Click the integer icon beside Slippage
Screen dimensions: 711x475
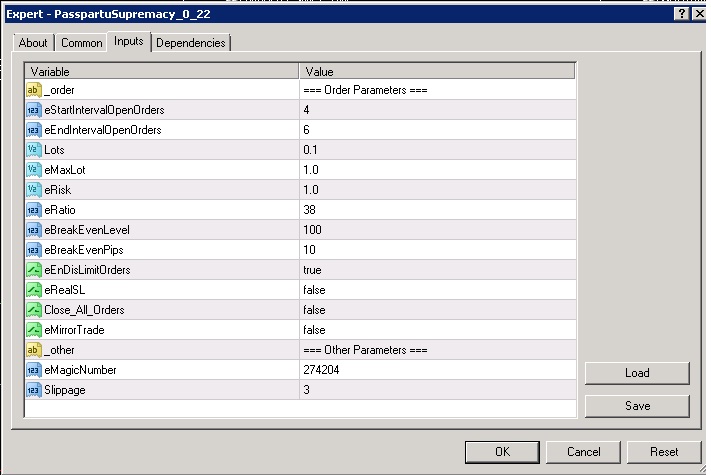tap(34, 390)
